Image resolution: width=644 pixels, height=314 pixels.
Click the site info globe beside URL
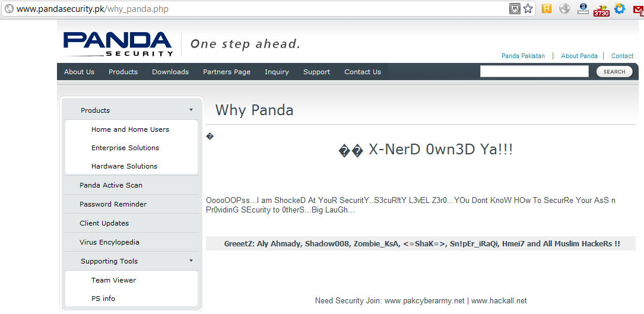9,9
